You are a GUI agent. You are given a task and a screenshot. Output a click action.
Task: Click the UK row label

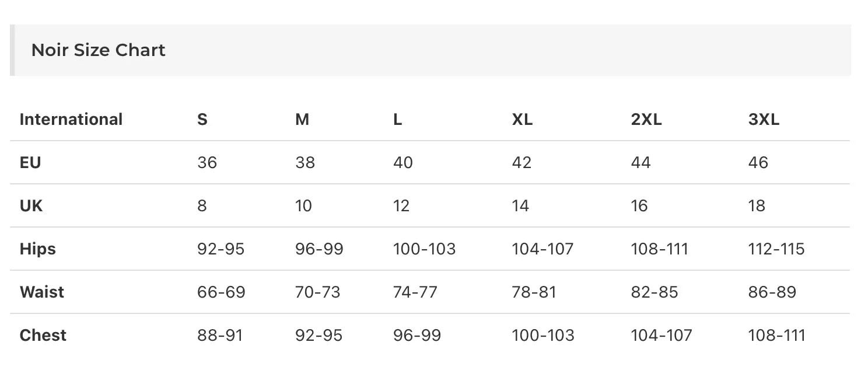(x=31, y=205)
